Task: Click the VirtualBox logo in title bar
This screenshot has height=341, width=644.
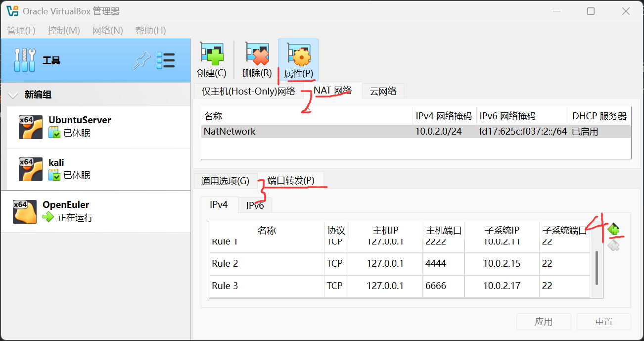Action: pyautogui.click(x=12, y=11)
